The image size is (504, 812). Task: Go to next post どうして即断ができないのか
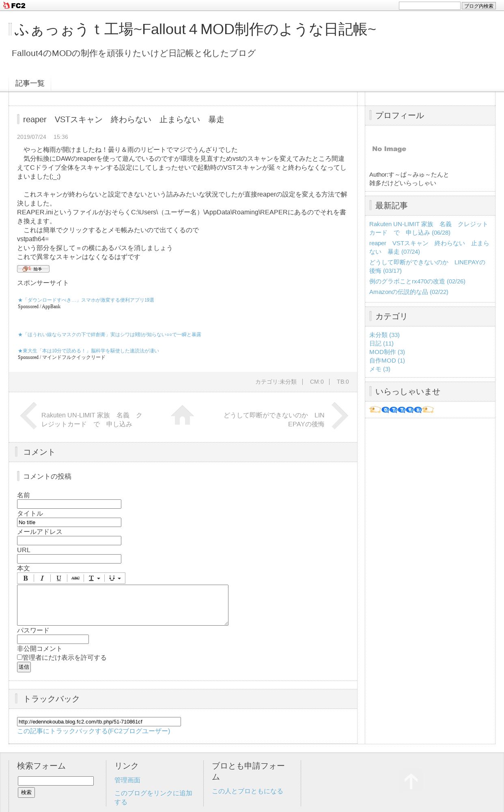pyautogui.click(x=274, y=419)
